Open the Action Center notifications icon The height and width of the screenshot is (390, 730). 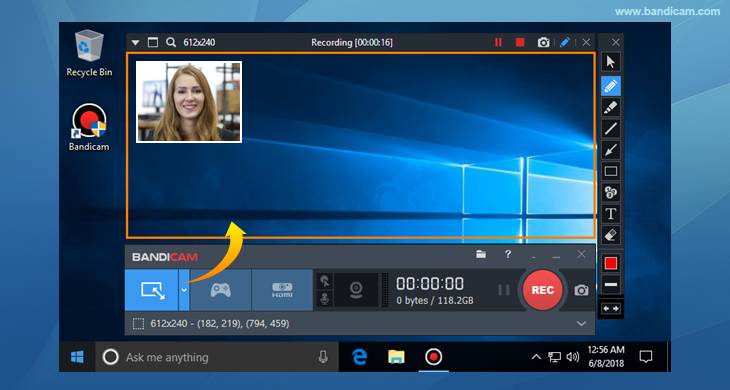[x=646, y=357]
